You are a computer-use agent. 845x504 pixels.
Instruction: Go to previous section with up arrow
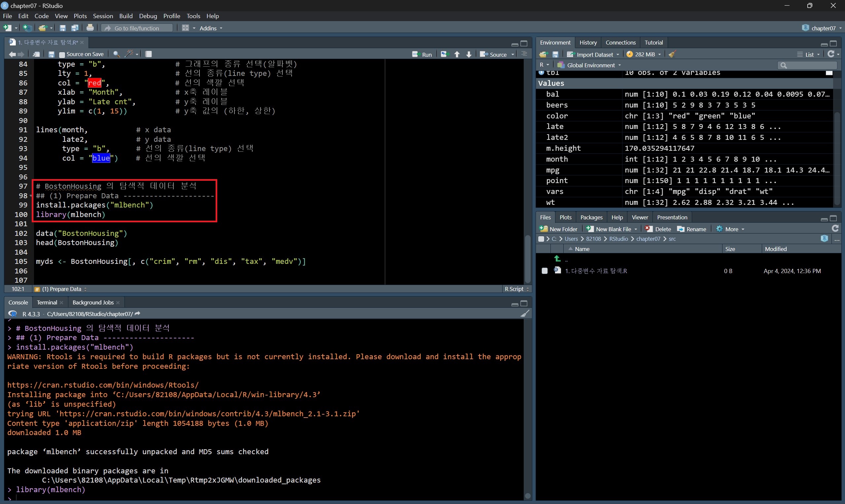click(457, 54)
